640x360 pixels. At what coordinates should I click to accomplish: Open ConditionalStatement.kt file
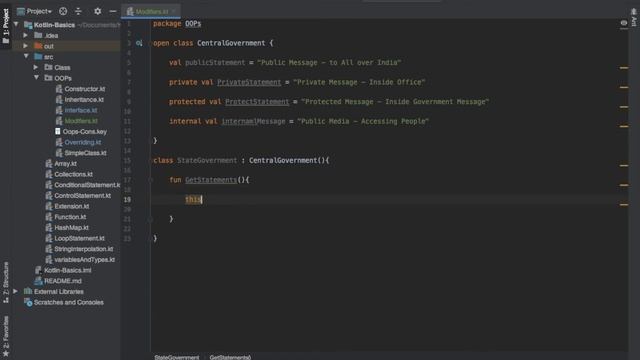point(87,185)
